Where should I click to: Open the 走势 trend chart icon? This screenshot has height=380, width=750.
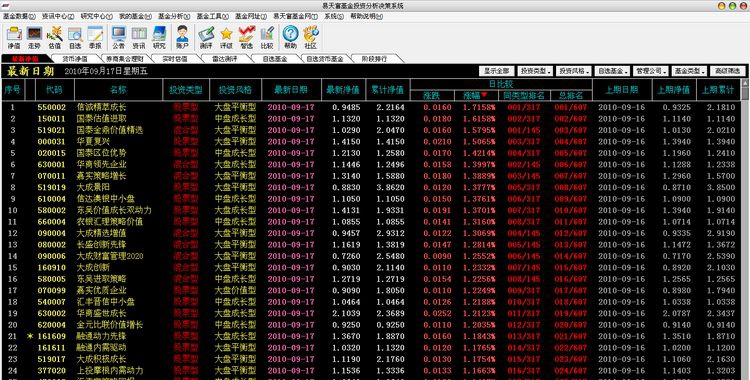pyautogui.click(x=34, y=38)
